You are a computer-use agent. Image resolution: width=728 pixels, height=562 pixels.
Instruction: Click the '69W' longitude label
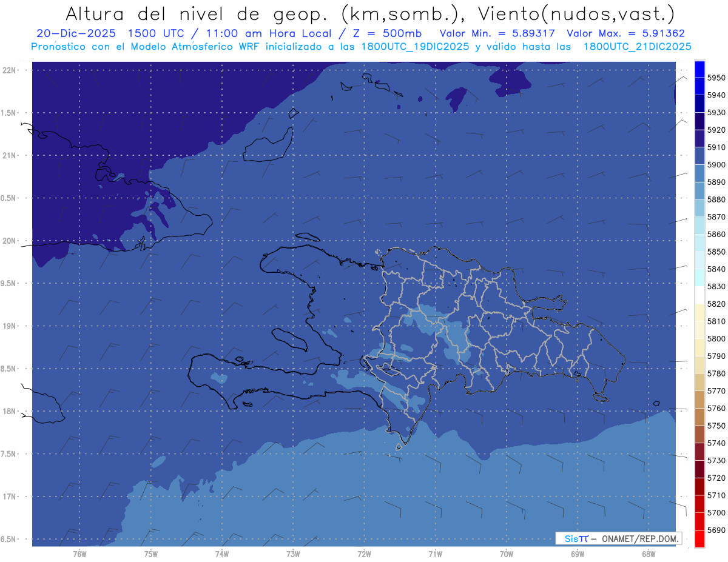[578, 554]
